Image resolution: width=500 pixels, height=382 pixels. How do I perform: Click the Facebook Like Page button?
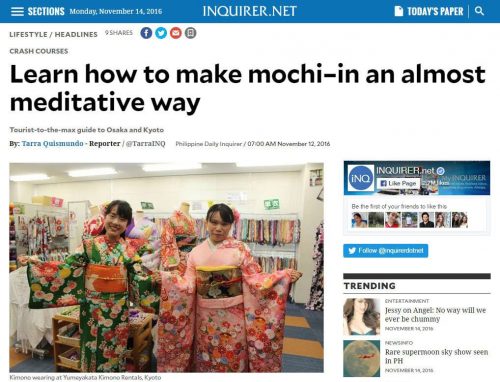tap(398, 183)
